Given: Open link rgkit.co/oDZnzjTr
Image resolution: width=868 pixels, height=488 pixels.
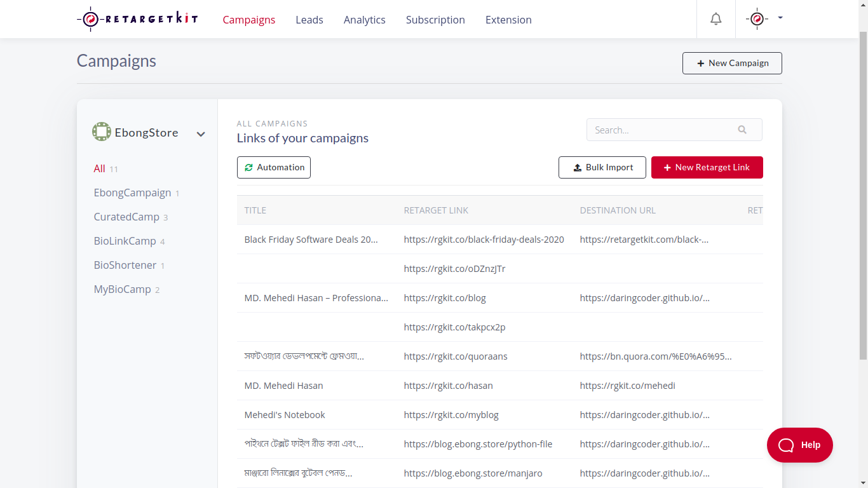Looking at the screenshot, I should (x=455, y=269).
